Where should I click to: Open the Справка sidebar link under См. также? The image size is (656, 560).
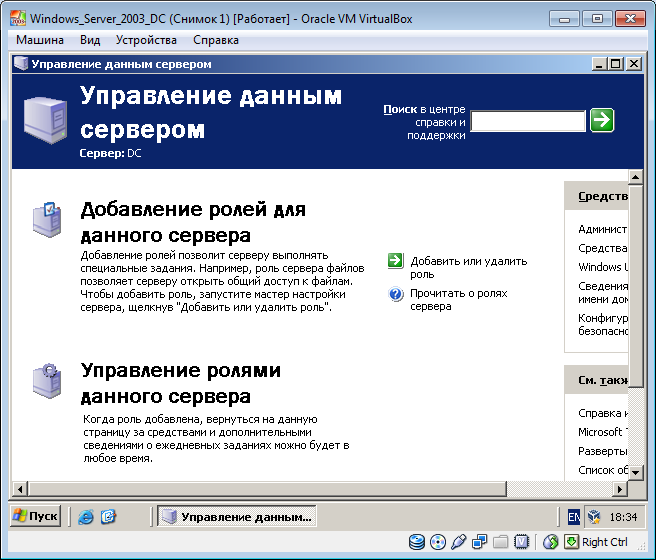602,413
